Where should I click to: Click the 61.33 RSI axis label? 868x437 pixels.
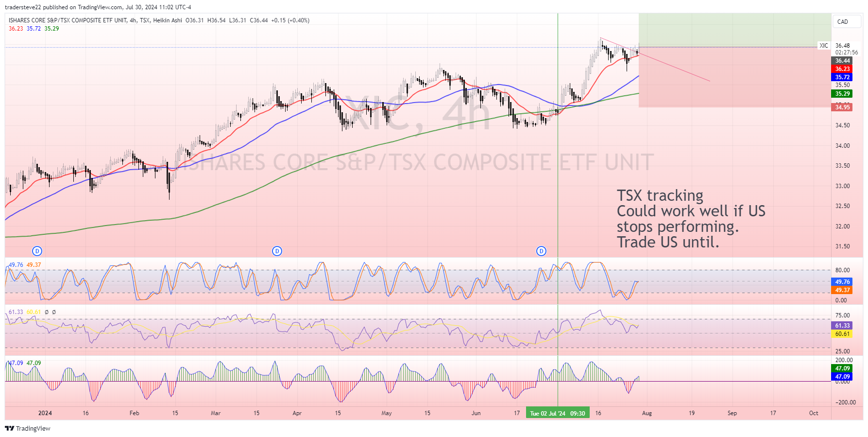coord(842,326)
